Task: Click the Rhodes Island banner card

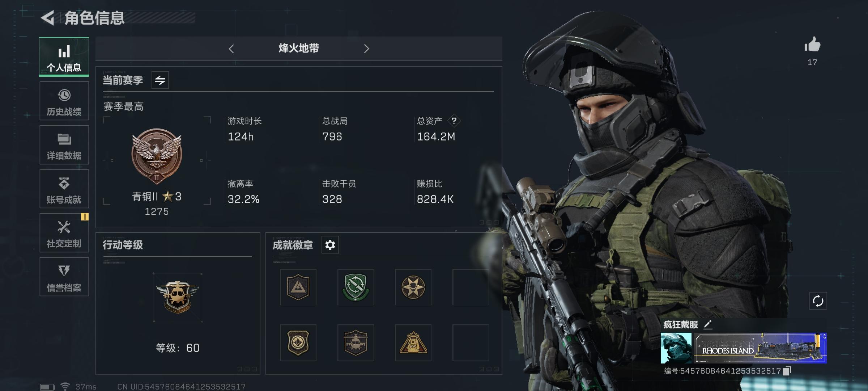Action: point(760,348)
